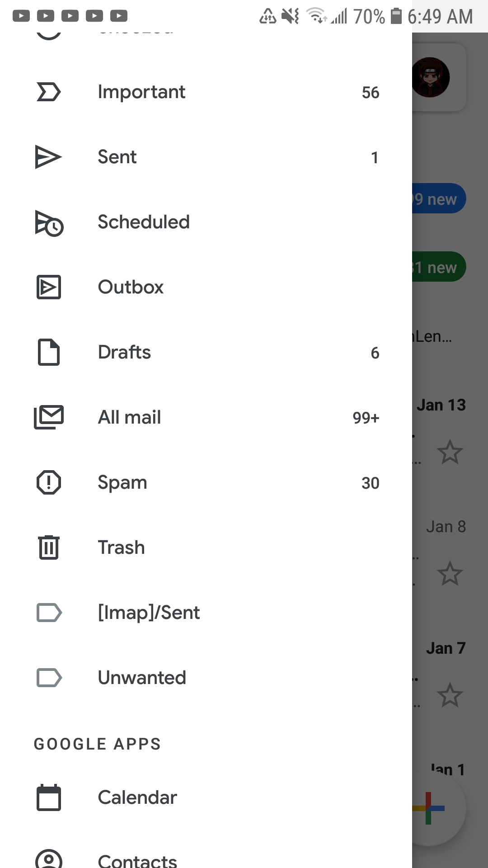The height and width of the screenshot is (868, 488).
Task: Launch Google Calendar from drawer
Action: [206, 797]
